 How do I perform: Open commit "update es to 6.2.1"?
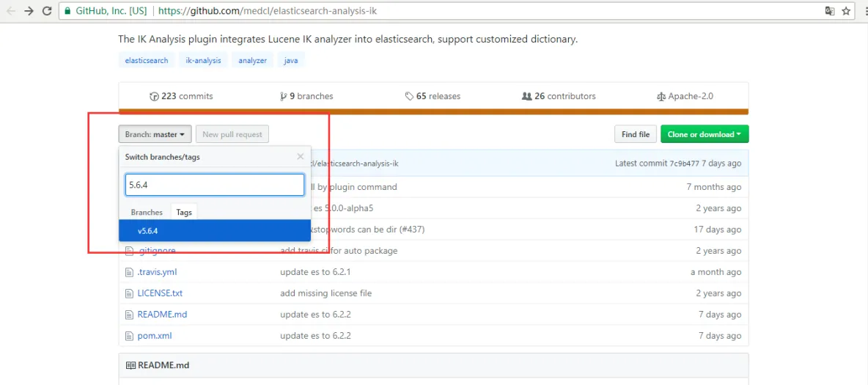(315, 272)
